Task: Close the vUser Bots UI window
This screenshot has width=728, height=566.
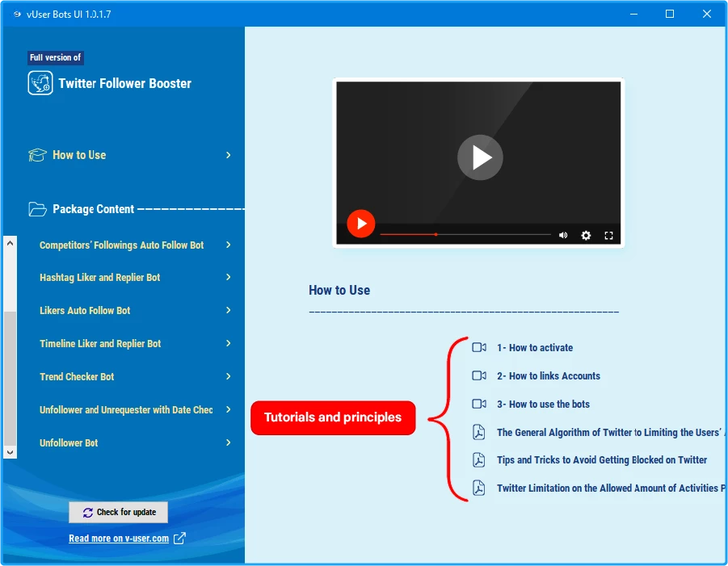Action: click(x=707, y=14)
